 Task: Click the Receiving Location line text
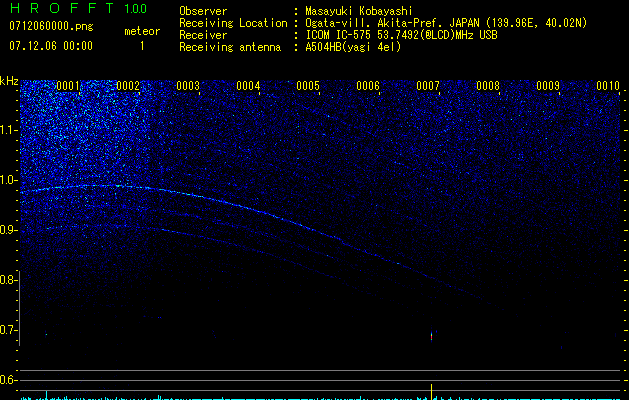[x=383, y=23]
